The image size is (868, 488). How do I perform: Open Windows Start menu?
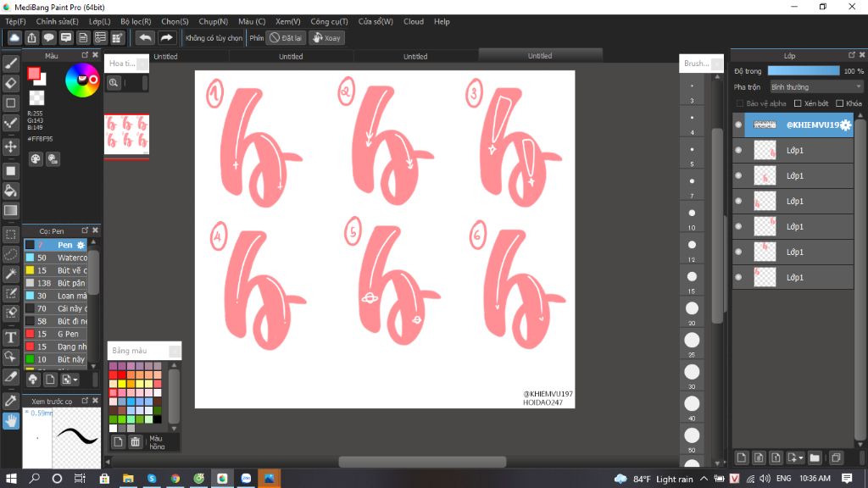(x=11, y=479)
